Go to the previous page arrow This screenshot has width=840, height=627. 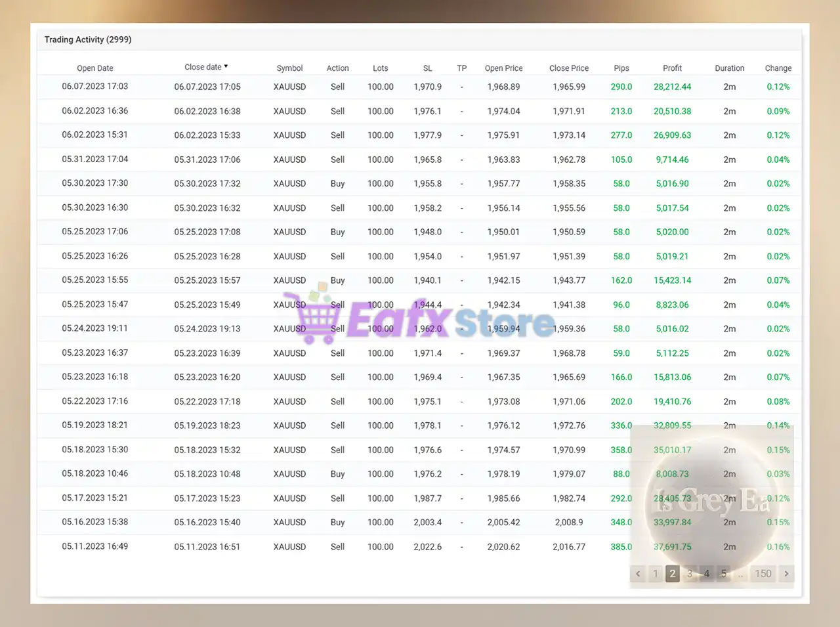click(x=638, y=574)
